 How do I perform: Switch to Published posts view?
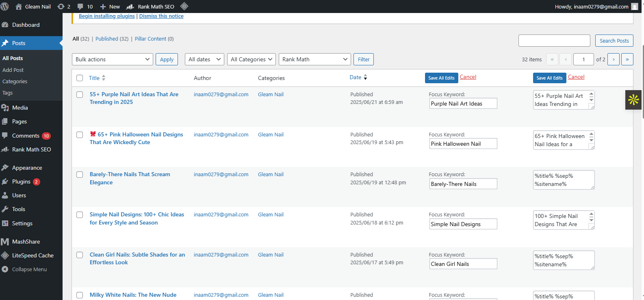(107, 39)
